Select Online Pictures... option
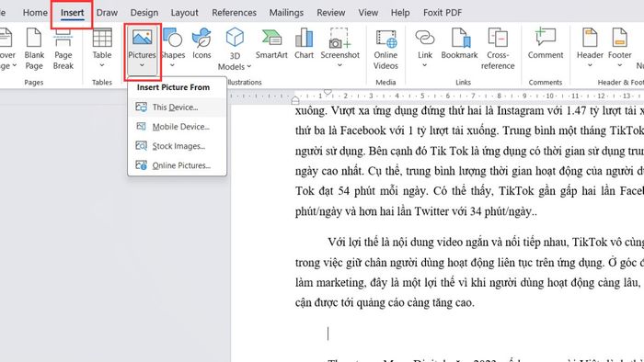The width and height of the screenshot is (644, 362). coord(177,165)
